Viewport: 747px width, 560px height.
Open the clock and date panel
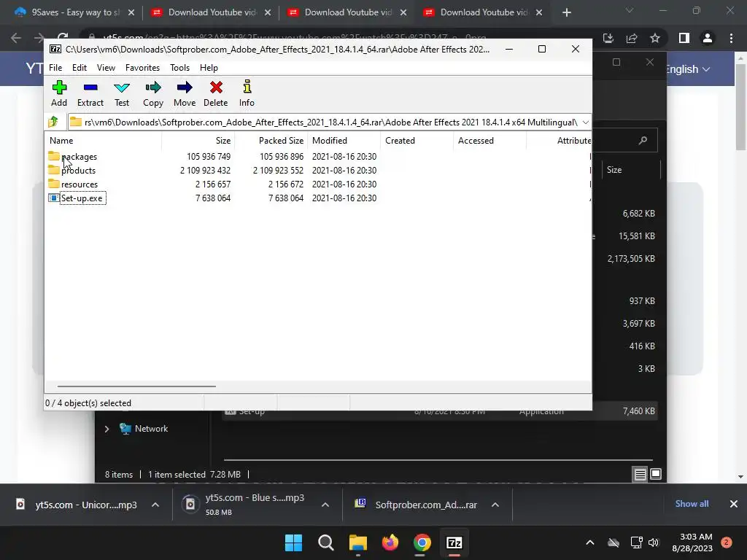(692, 542)
